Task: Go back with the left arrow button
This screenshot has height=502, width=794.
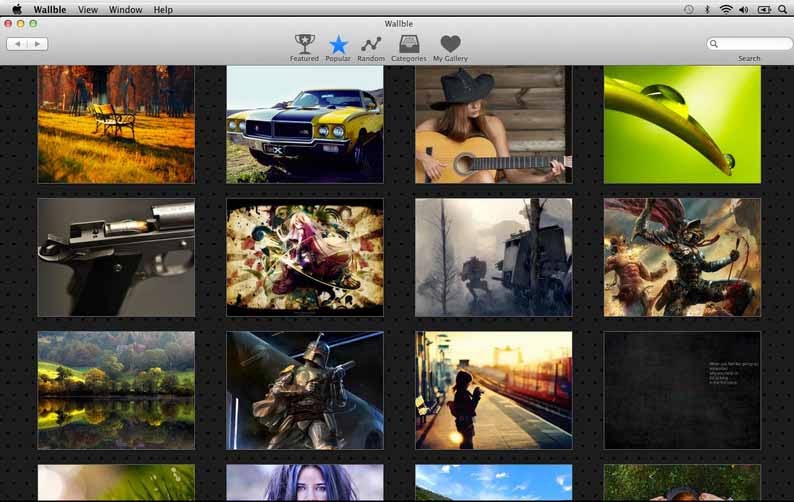Action: point(17,44)
